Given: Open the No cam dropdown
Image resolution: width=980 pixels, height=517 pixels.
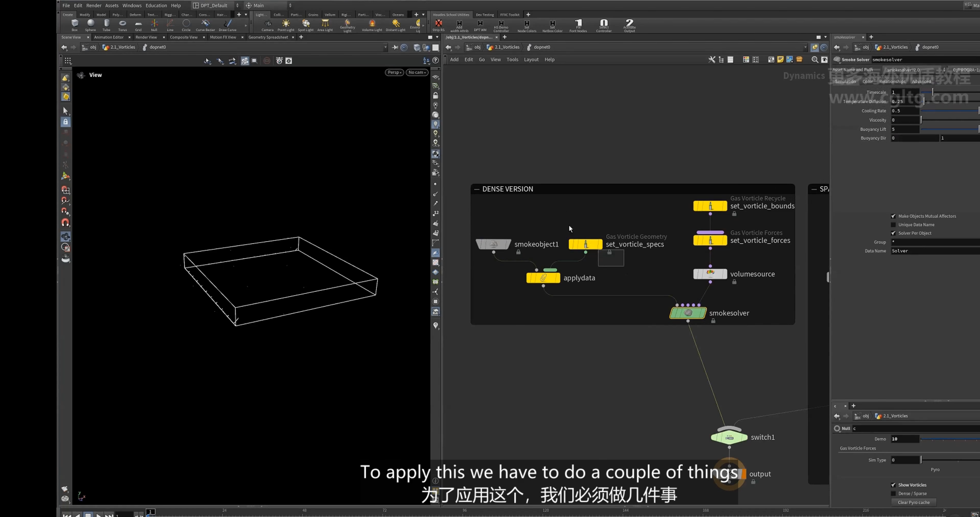Looking at the screenshot, I should pos(417,72).
